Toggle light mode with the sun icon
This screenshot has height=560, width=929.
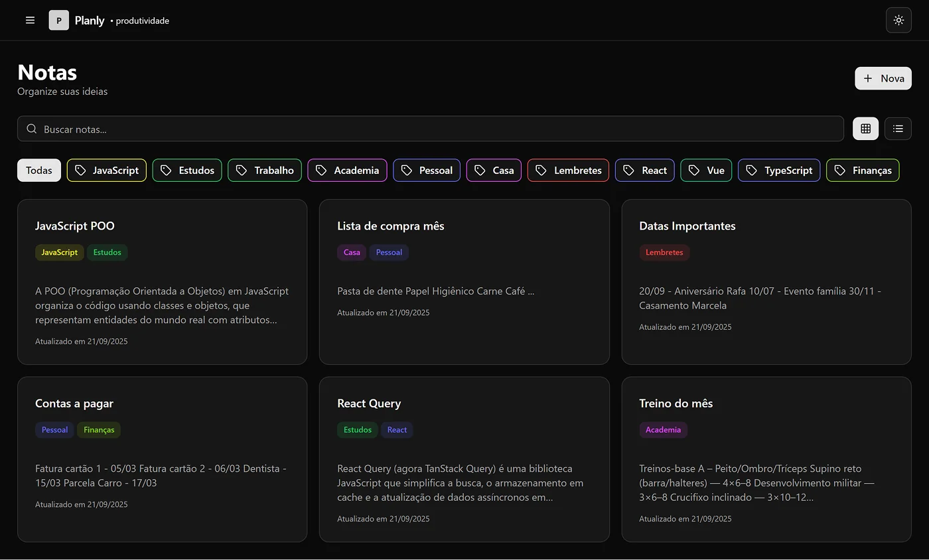pos(898,20)
